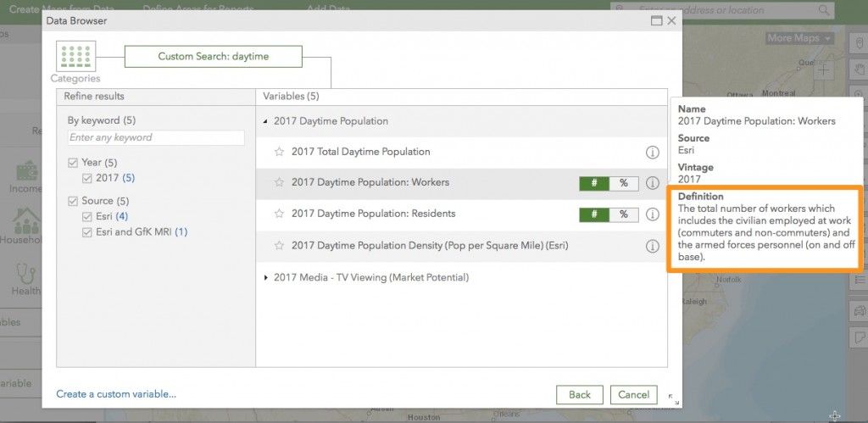The width and height of the screenshot is (868, 423).
Task: Select 2017 Daytime Population Density row
Action: point(460,246)
